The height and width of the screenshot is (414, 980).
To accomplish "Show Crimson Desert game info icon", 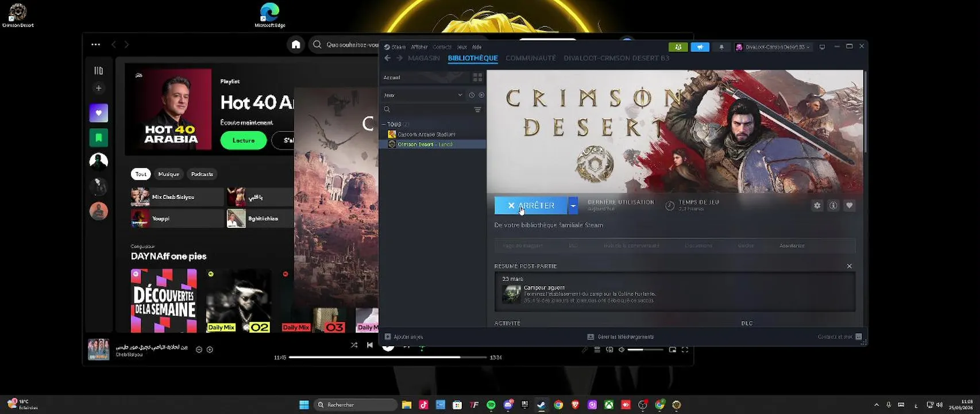I will 833,205.
